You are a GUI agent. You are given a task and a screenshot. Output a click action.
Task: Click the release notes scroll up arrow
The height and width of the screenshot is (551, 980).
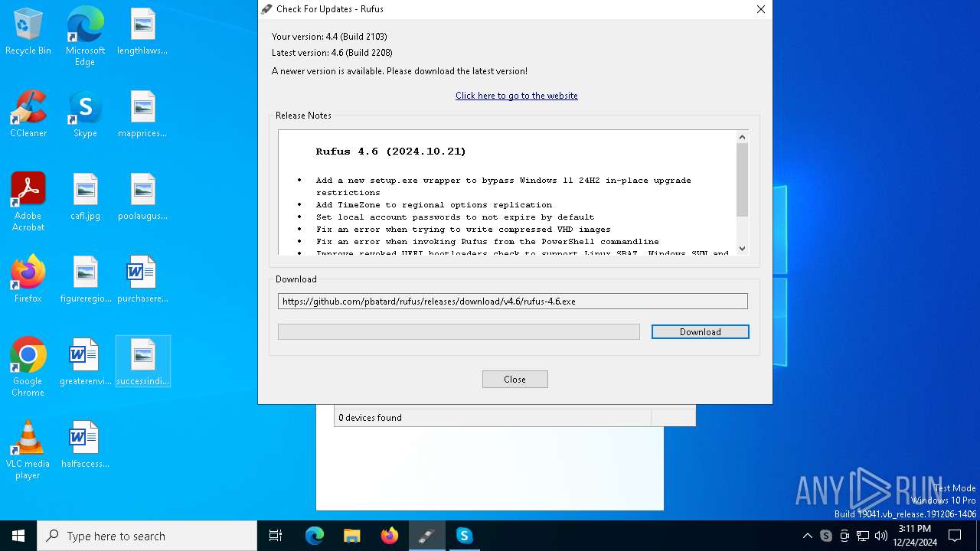coord(742,137)
